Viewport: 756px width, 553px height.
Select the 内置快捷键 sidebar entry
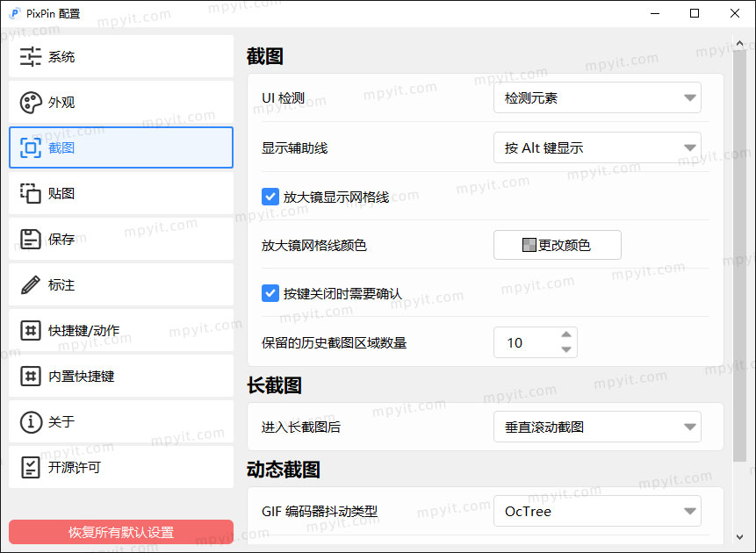[x=121, y=376]
